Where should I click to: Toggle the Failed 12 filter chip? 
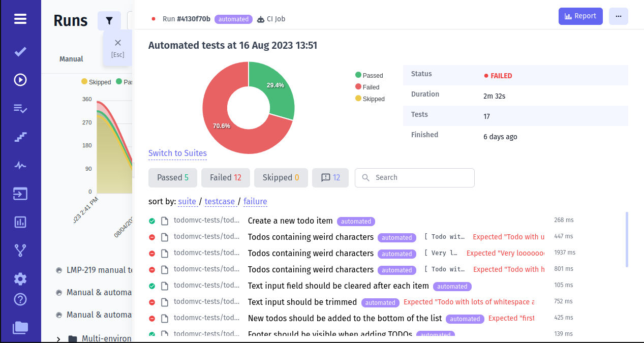pyautogui.click(x=225, y=177)
